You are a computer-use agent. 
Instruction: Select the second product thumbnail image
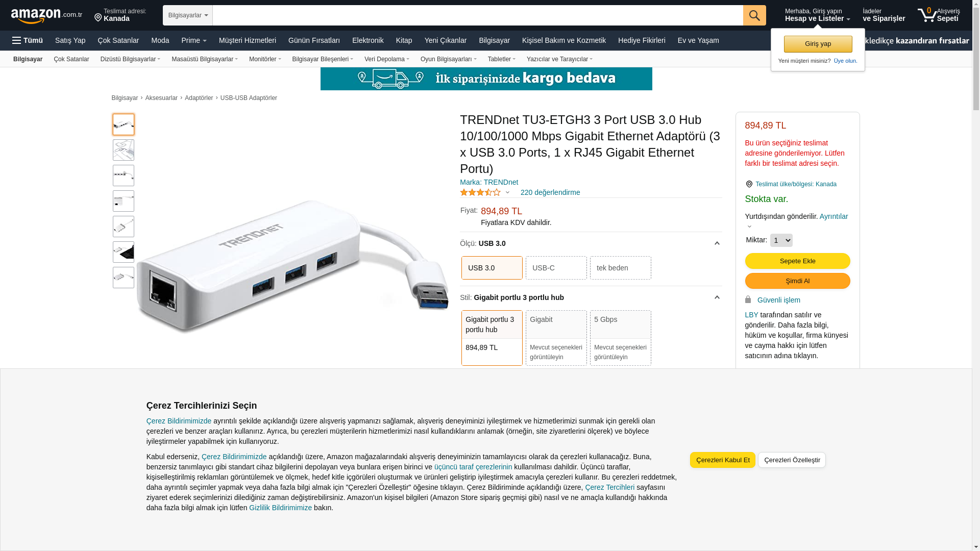pyautogui.click(x=124, y=150)
